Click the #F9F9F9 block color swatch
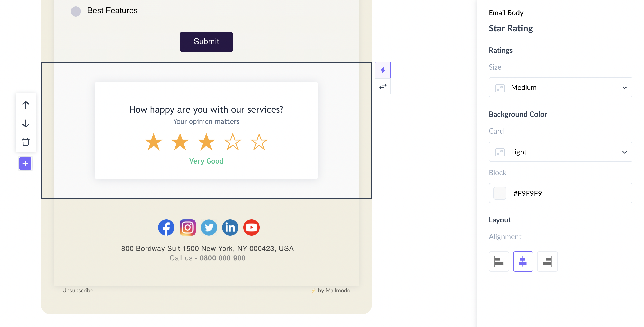 click(x=500, y=193)
